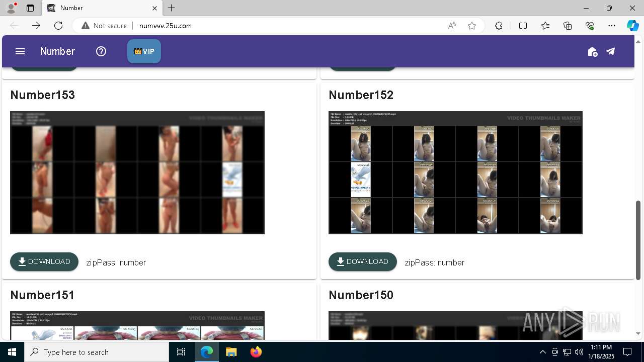Launch the Copilot sidebar icon
The height and width of the screenshot is (362, 644).
(x=632, y=26)
